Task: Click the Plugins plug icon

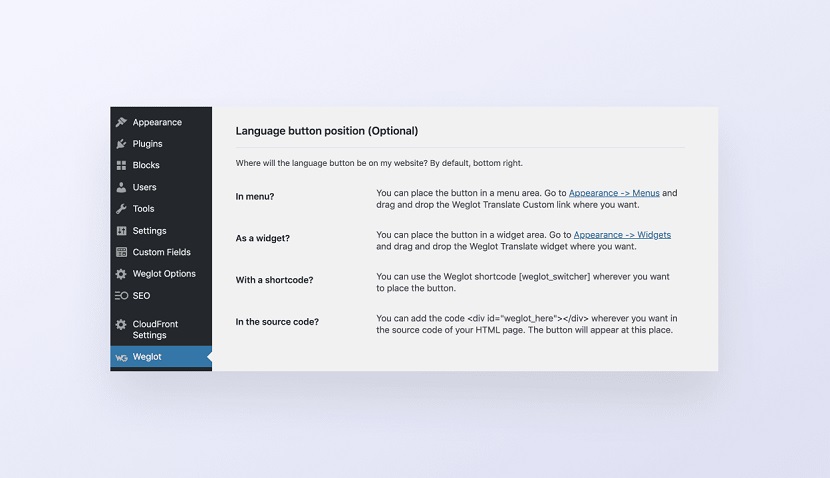Action: pyautogui.click(x=121, y=144)
